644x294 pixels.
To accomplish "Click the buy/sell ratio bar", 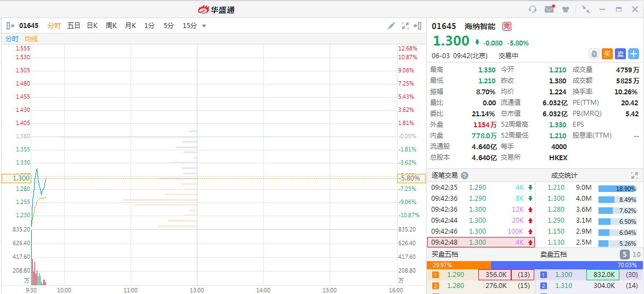I will [535, 265].
